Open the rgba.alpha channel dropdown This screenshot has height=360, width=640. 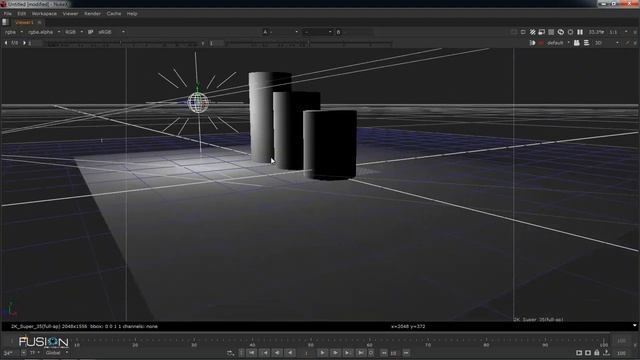tap(44, 32)
